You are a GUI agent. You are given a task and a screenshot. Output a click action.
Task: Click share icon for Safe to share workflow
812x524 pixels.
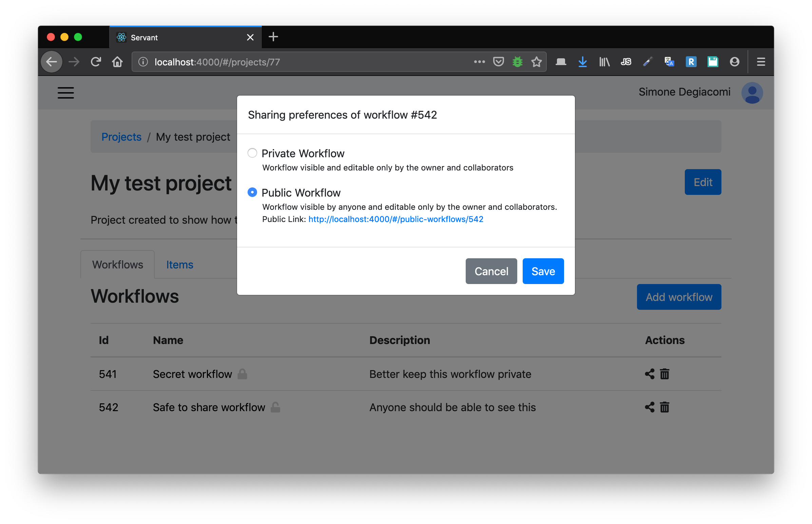click(649, 407)
